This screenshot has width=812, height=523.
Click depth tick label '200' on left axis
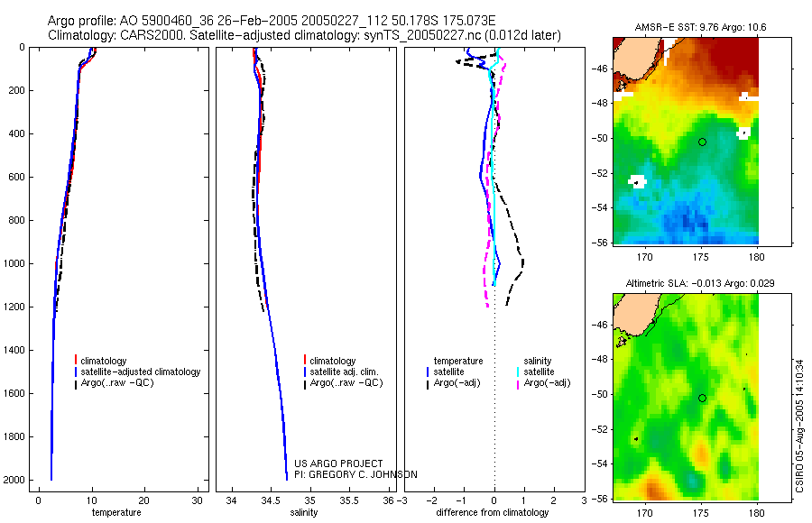tap(16, 90)
